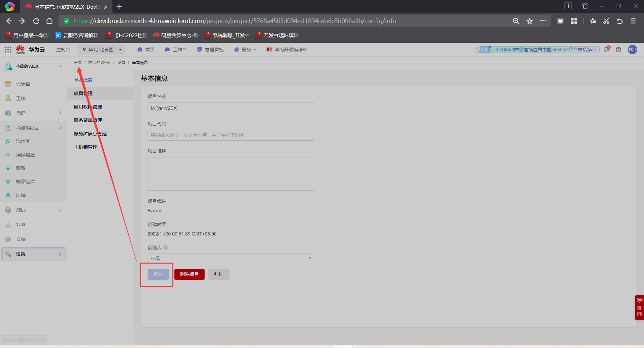Open 华为开源镜像站 link
Screen dimensions: 644x348
[287, 50]
